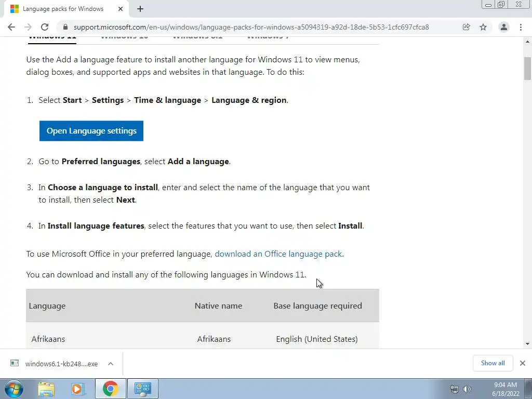Image resolution: width=532 pixels, height=399 pixels.
Task: Open the Windows Start menu
Action: (x=14, y=389)
